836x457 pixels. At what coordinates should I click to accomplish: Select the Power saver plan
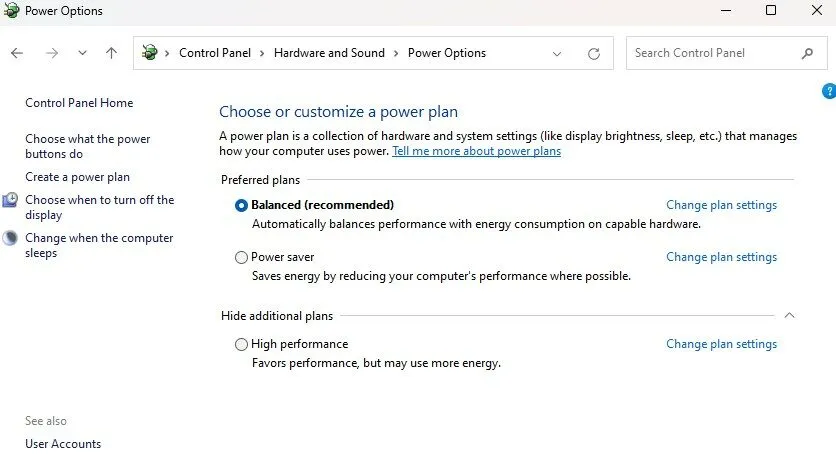[x=241, y=257]
